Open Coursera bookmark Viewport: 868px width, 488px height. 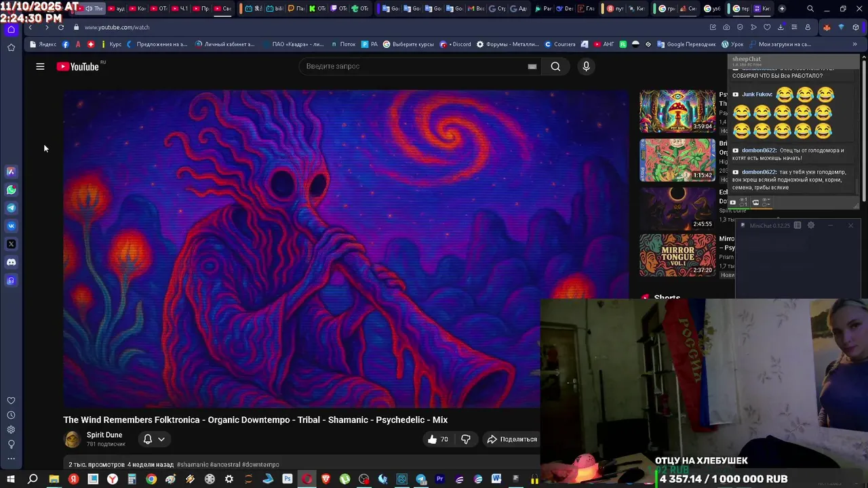tap(560, 44)
